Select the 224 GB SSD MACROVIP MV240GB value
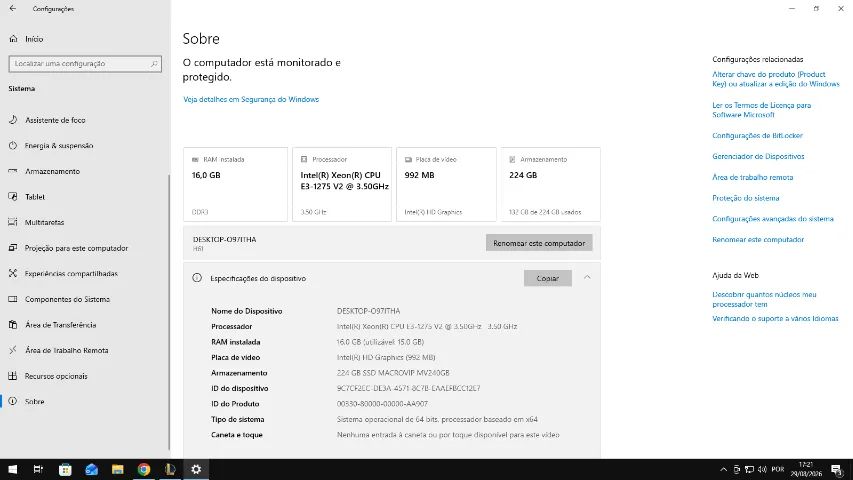Viewport: 853px width, 480px height. 393,373
